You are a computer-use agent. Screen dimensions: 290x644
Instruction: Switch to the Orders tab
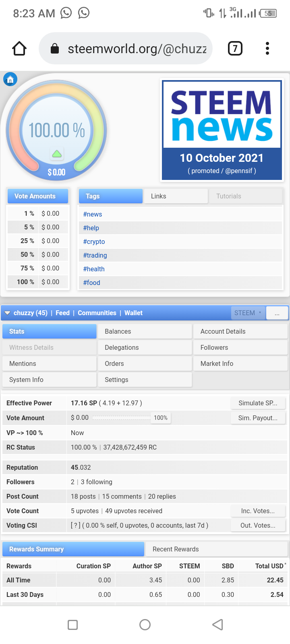point(145,363)
